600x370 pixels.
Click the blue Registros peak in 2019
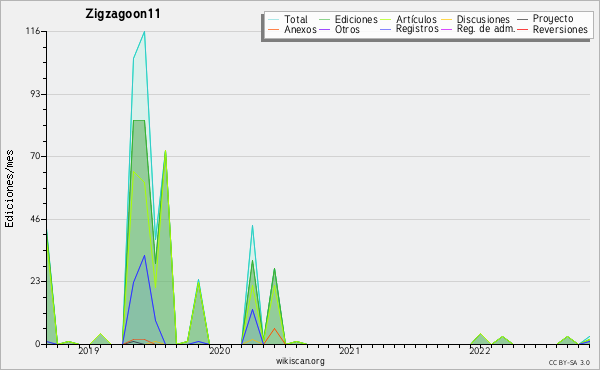pos(144,256)
